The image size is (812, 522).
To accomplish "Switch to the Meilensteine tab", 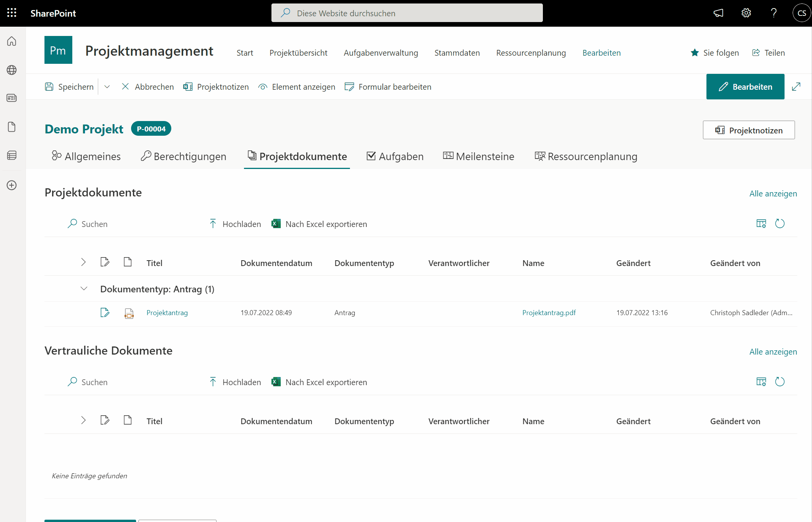I will tap(478, 156).
